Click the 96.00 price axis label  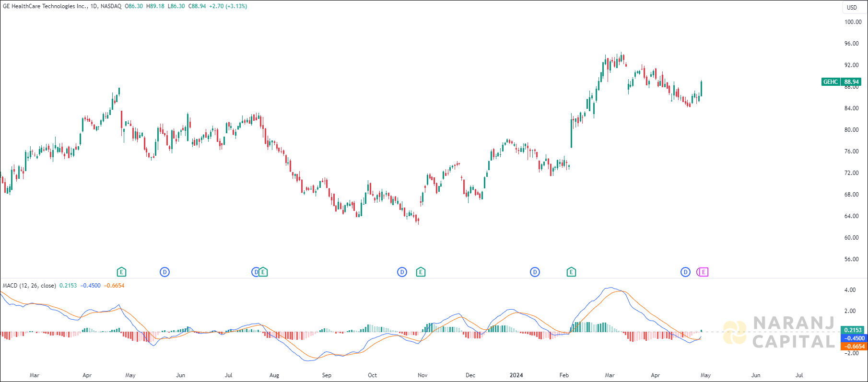tap(852, 44)
